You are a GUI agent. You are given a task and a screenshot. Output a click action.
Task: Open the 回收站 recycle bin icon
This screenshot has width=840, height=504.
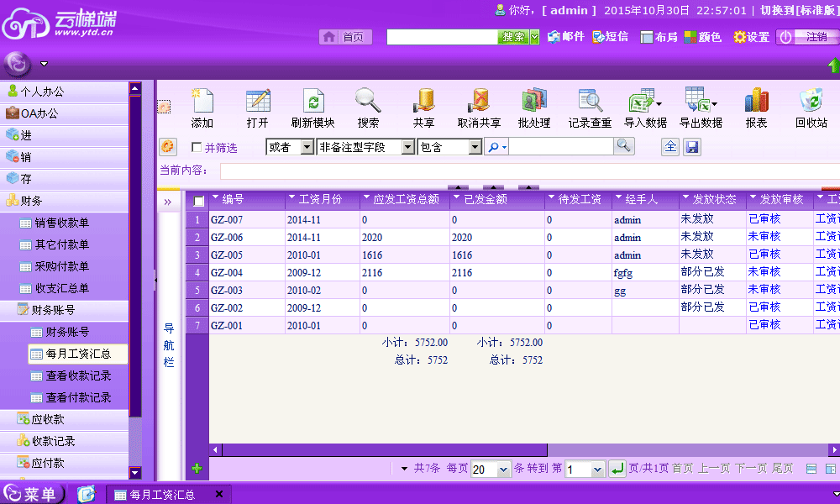coord(811,101)
